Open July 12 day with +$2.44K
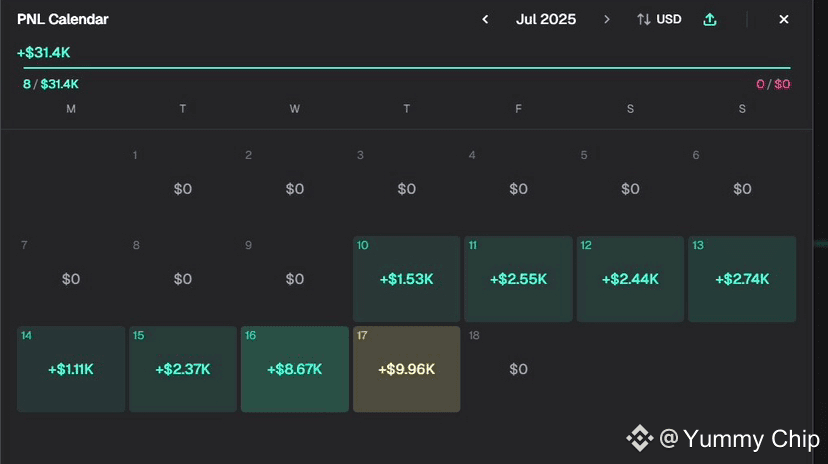The image size is (828, 464). pyautogui.click(x=630, y=279)
